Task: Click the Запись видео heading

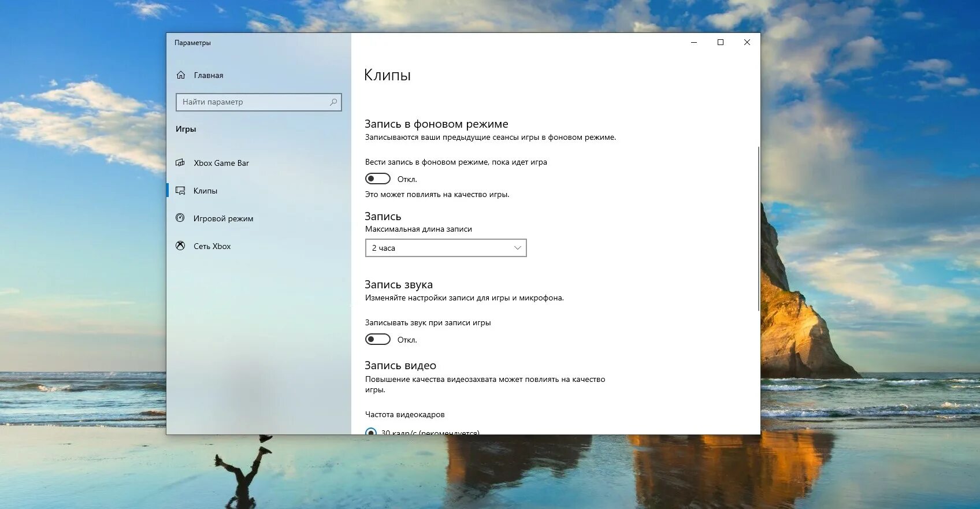Action: pos(400,365)
